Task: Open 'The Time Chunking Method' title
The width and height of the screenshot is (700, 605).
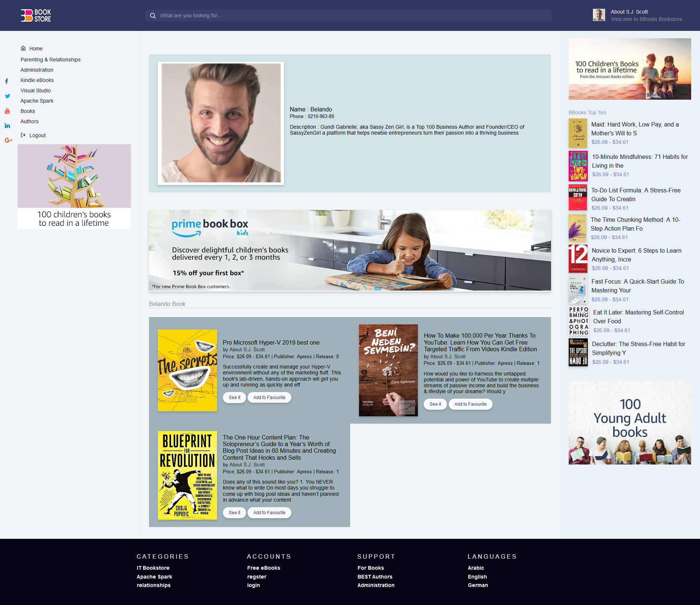Action: tap(635, 224)
